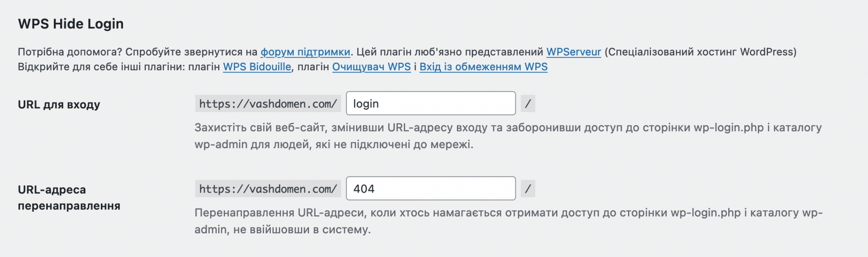
Task: Click inside the login URL input field
Action: (x=430, y=104)
